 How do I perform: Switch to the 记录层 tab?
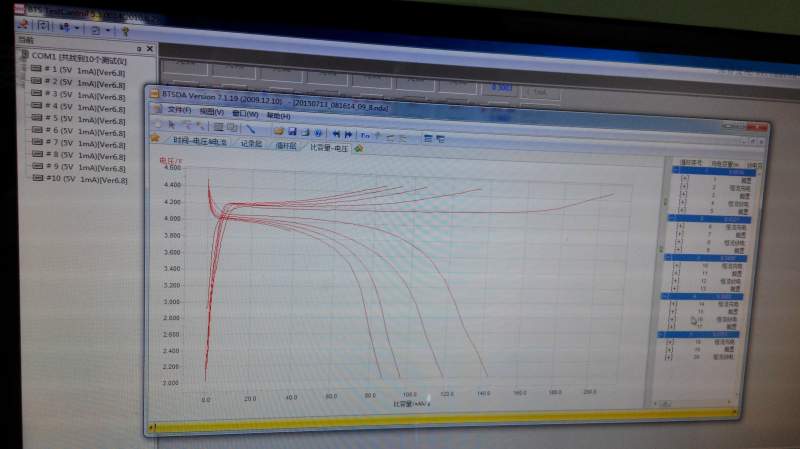tap(251, 144)
